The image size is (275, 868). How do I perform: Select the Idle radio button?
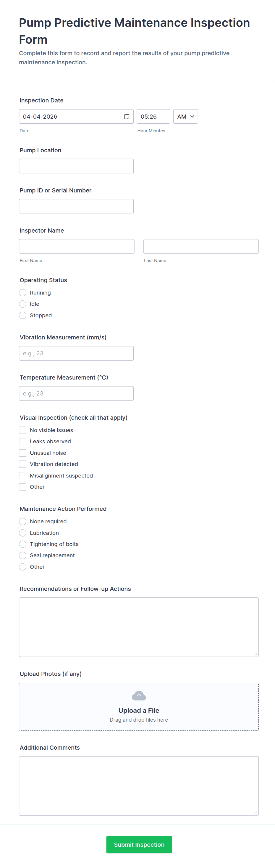pos(22,304)
